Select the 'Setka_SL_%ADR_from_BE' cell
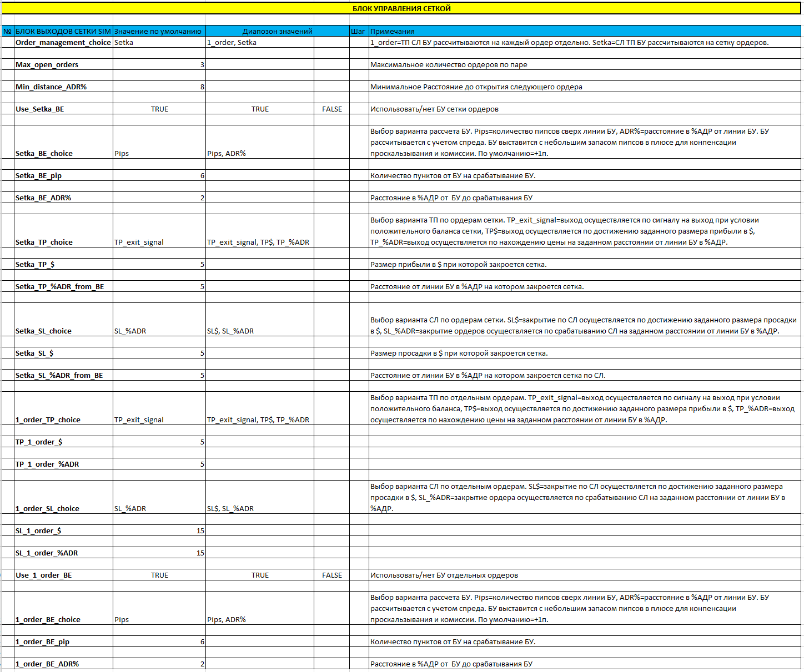Image resolution: width=804 pixels, height=672 pixels. pyautogui.click(x=63, y=375)
